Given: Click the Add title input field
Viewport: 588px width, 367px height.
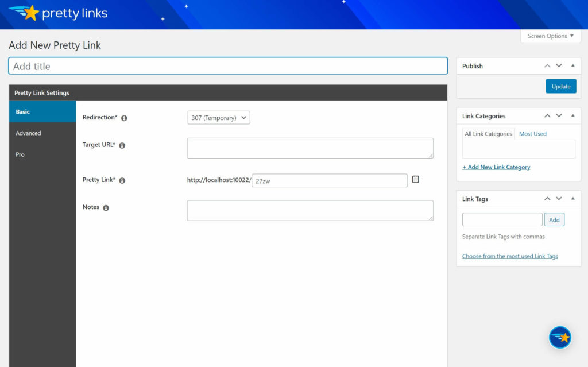Looking at the screenshot, I should (228, 65).
